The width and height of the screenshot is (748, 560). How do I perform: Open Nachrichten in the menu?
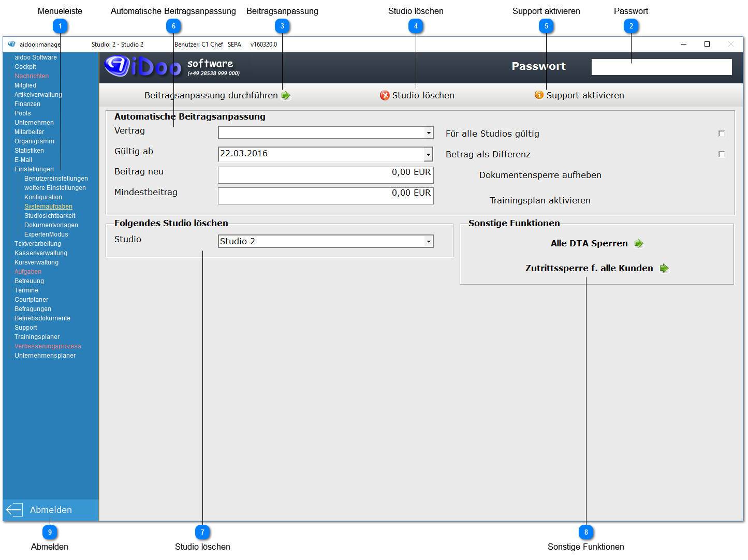tap(32, 76)
